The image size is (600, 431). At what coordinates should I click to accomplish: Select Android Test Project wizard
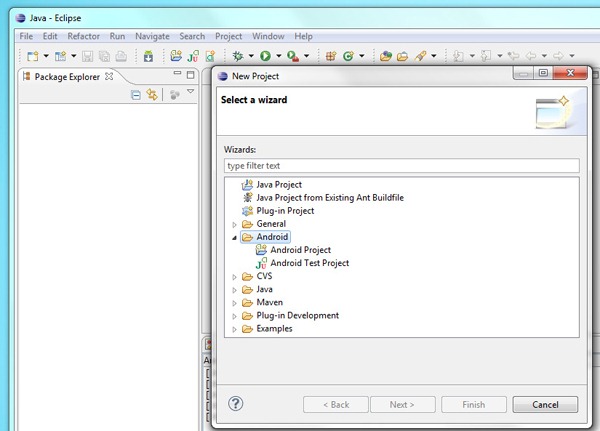(x=310, y=263)
